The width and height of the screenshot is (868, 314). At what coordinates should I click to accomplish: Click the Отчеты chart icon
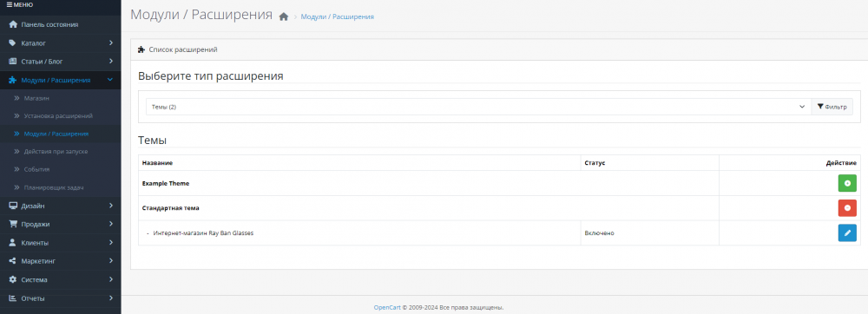pos(13,298)
